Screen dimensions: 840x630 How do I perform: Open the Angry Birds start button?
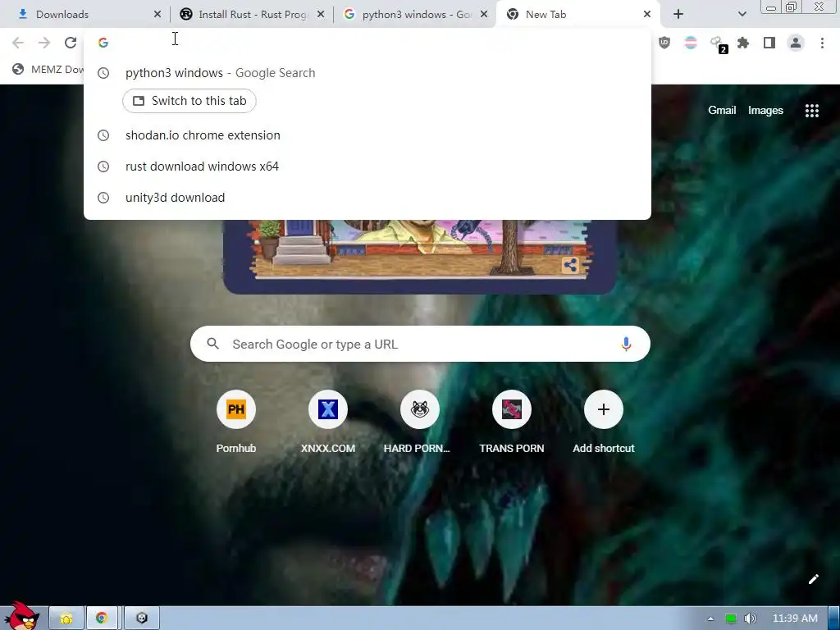tap(21, 616)
